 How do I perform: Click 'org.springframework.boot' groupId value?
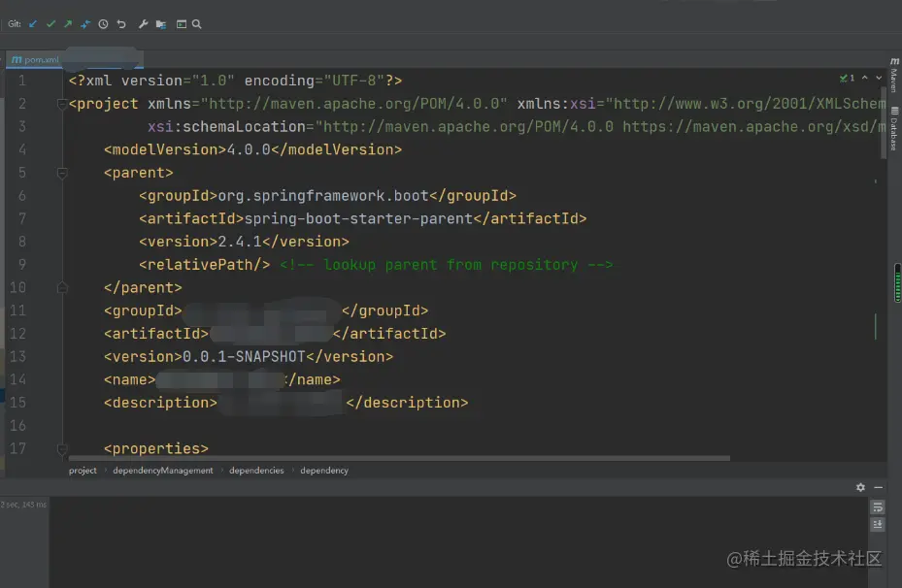point(323,196)
